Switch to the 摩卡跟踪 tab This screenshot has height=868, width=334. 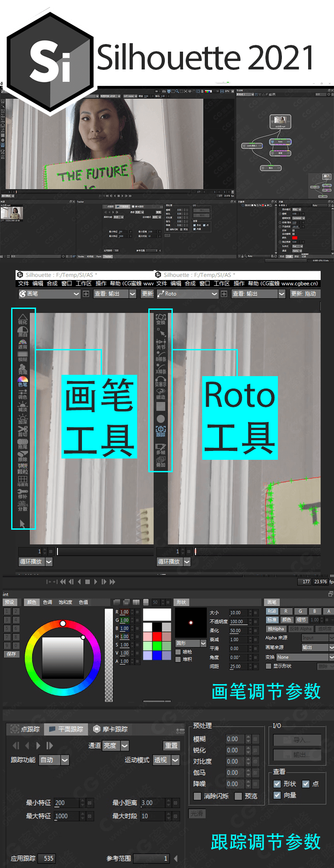(110, 729)
